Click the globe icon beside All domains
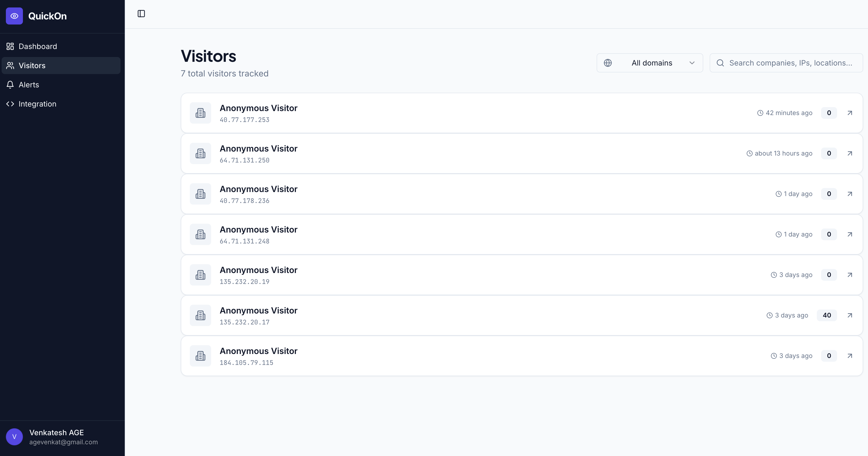Image resolution: width=868 pixels, height=456 pixels. click(x=608, y=63)
